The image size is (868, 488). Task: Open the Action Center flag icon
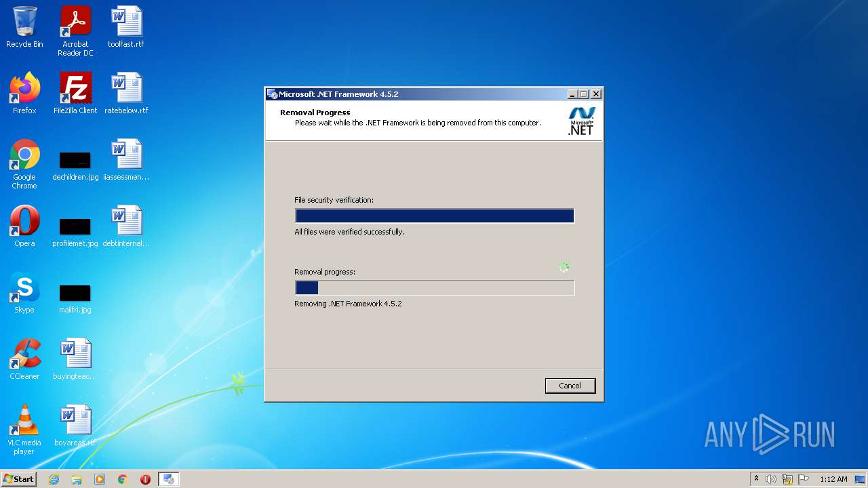point(804,479)
